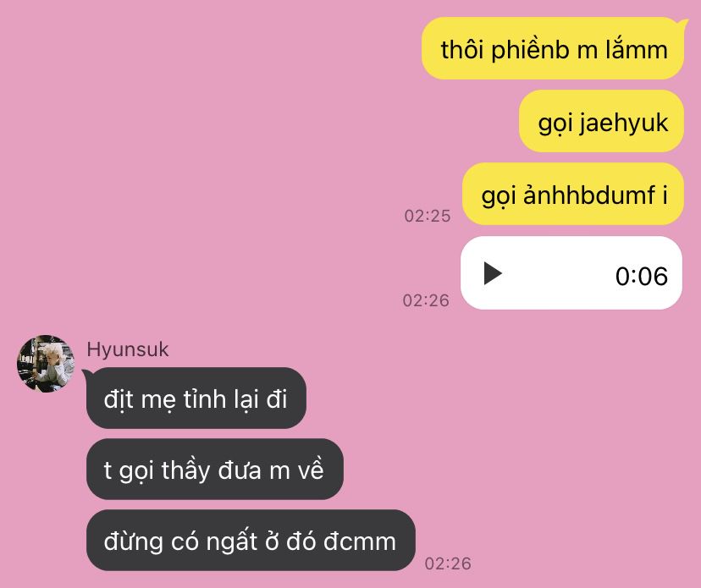Tap the word "đcmm" in the dark bubble
Image resolution: width=701 pixels, height=588 pixels.
pyautogui.click(x=360, y=541)
